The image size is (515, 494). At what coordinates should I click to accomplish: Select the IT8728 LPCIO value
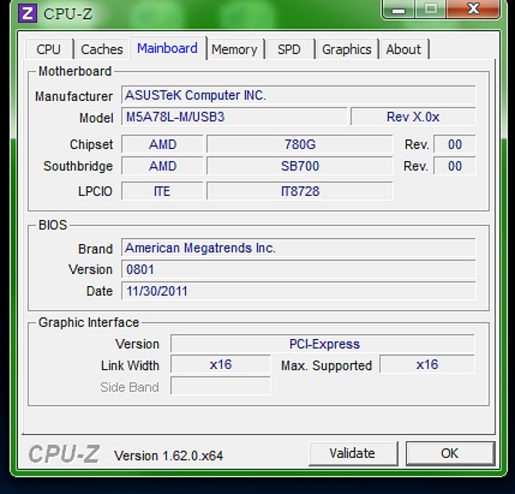(x=300, y=191)
